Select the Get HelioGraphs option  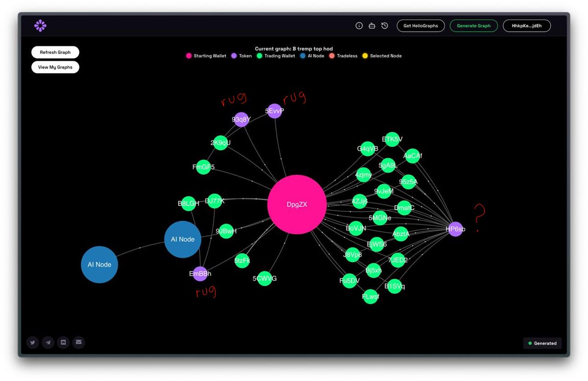[x=420, y=25]
